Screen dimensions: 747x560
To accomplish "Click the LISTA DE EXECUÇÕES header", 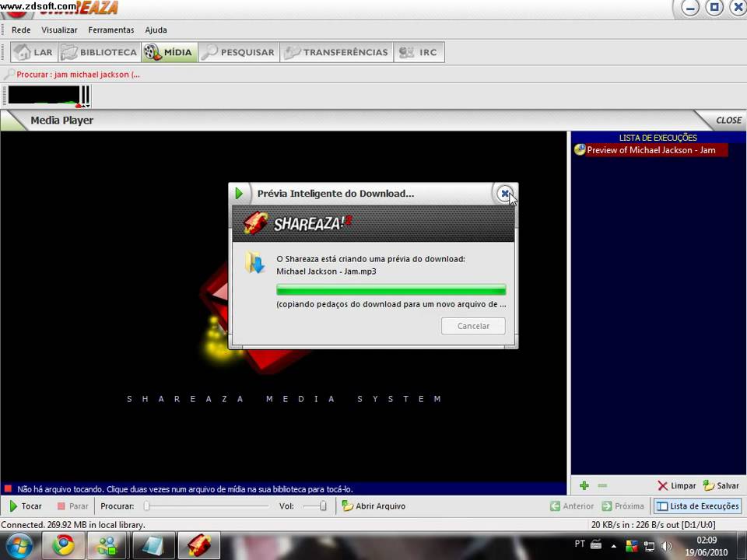I will [658, 138].
